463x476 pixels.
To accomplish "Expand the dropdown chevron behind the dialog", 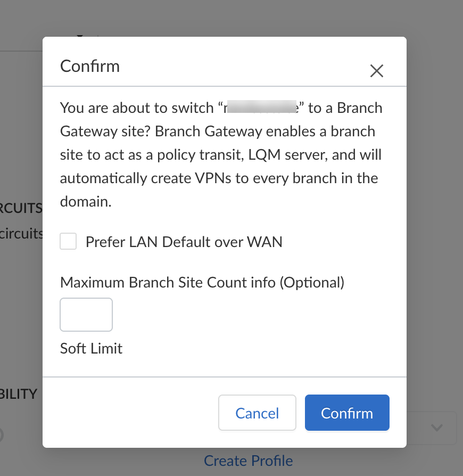I will click(x=437, y=428).
